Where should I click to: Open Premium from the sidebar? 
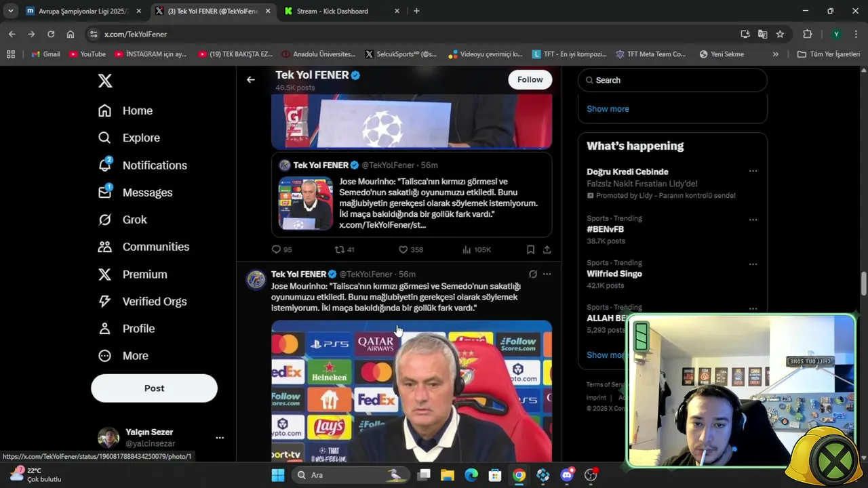point(132,274)
